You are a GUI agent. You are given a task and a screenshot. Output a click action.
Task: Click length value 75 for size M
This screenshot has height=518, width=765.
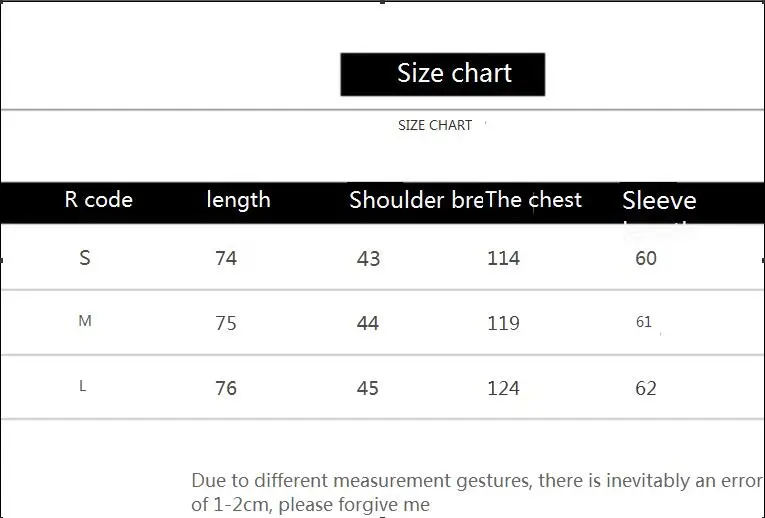[226, 323]
